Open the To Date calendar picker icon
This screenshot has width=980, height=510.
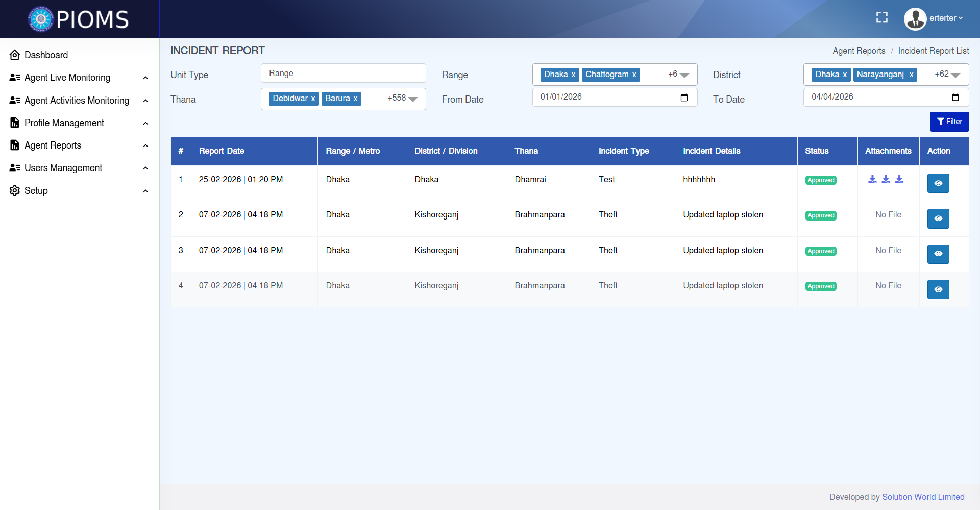click(x=955, y=98)
